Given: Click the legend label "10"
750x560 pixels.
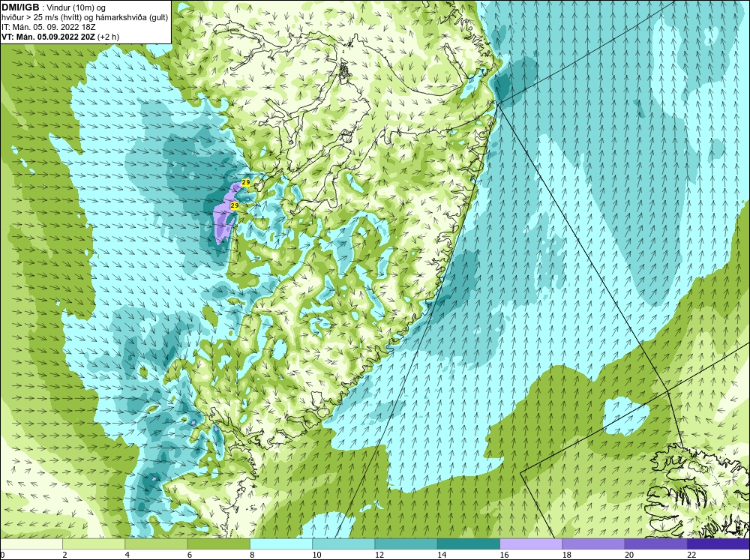Looking at the screenshot, I should (x=316, y=555).
